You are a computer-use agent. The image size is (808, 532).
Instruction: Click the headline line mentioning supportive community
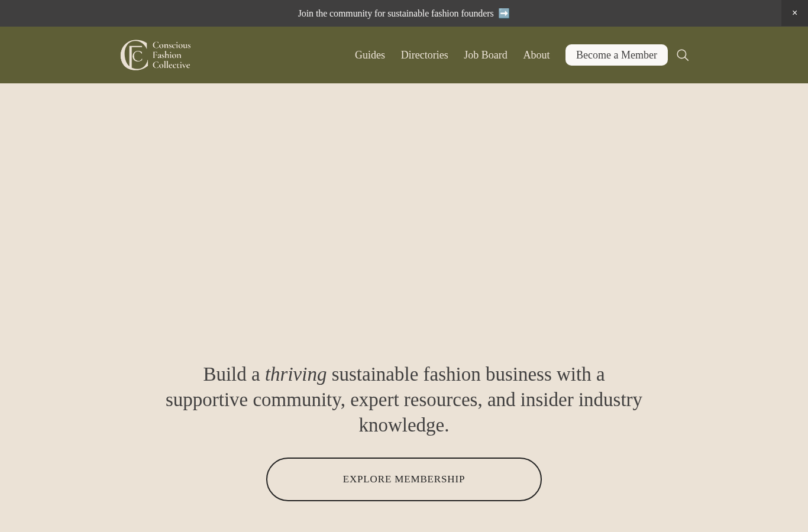(404, 400)
